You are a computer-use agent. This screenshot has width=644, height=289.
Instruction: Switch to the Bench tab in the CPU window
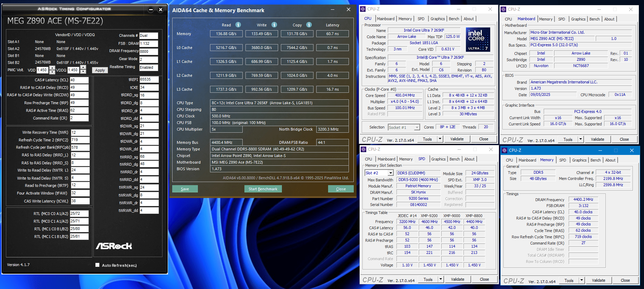pos(454,19)
